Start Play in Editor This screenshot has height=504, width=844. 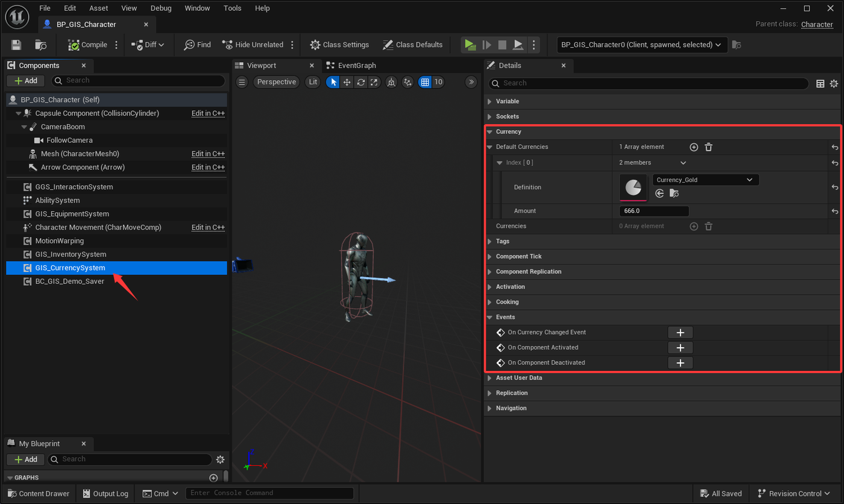click(469, 45)
